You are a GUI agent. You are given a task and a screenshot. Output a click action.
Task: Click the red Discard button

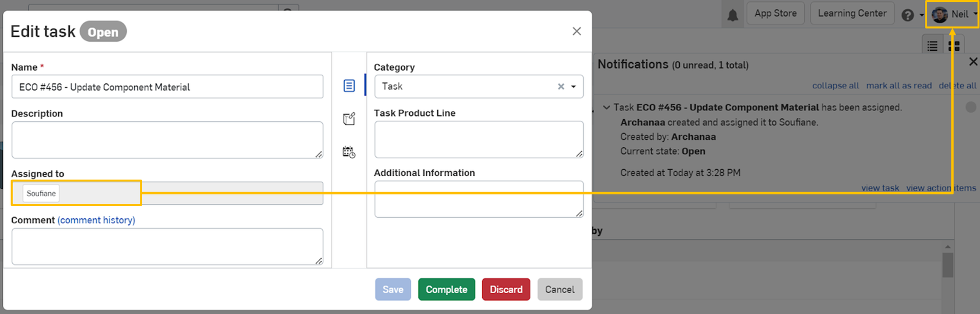506,289
